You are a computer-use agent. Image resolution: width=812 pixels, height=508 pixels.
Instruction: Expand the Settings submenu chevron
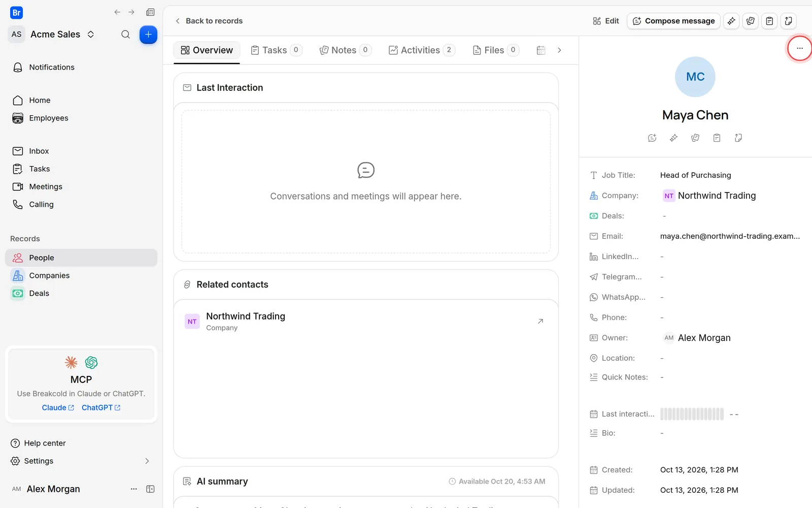(147, 461)
